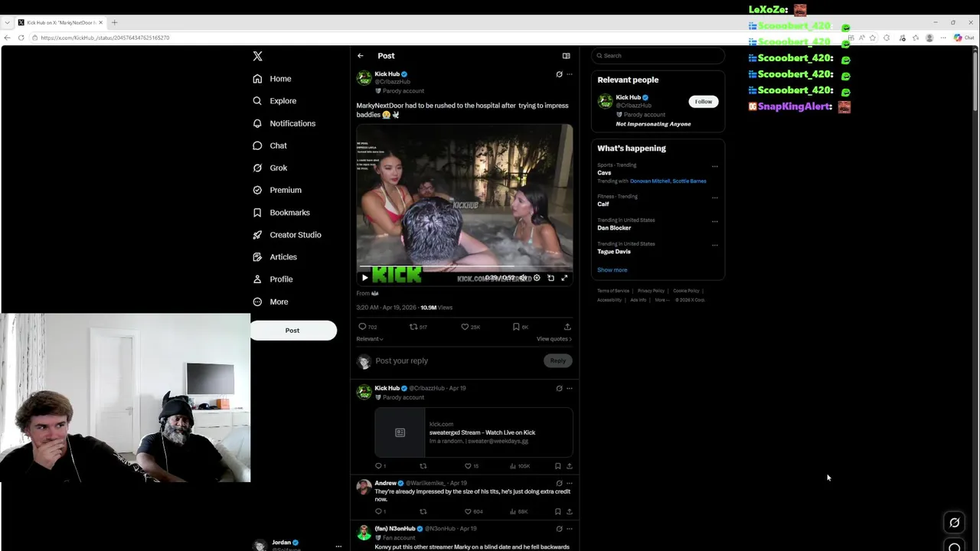Click the Grok icon on the main post
The image size is (980, 551).
click(x=559, y=74)
